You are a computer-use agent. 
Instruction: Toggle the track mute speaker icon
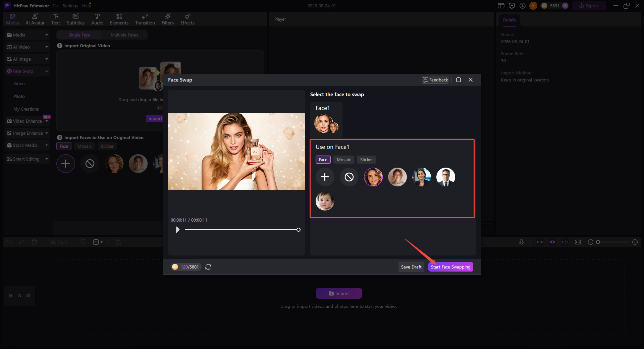(x=28, y=296)
